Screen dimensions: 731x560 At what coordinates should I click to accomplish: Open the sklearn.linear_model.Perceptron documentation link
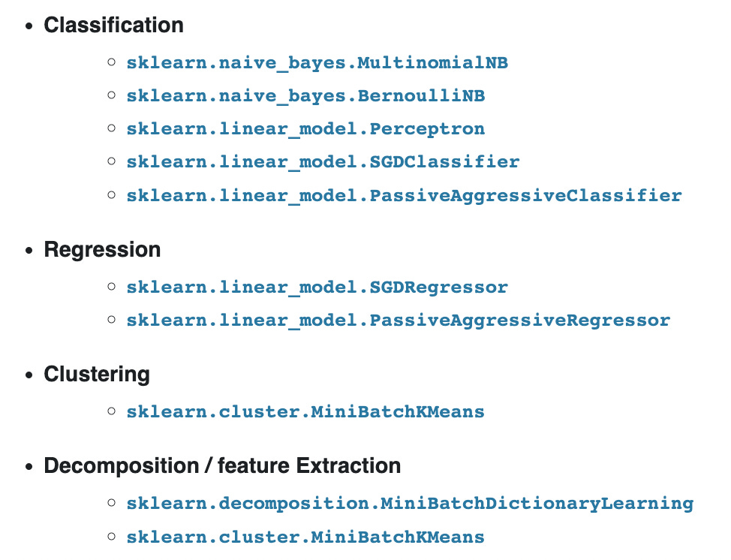coord(305,129)
